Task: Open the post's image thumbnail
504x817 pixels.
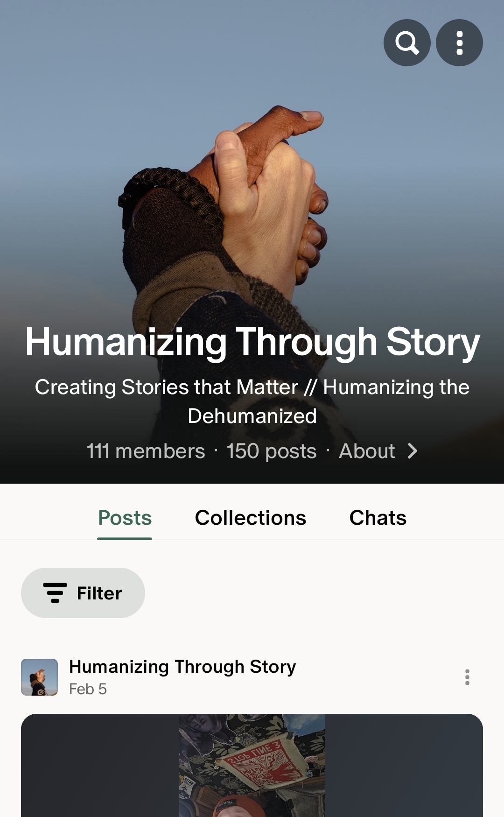Action: 252,766
